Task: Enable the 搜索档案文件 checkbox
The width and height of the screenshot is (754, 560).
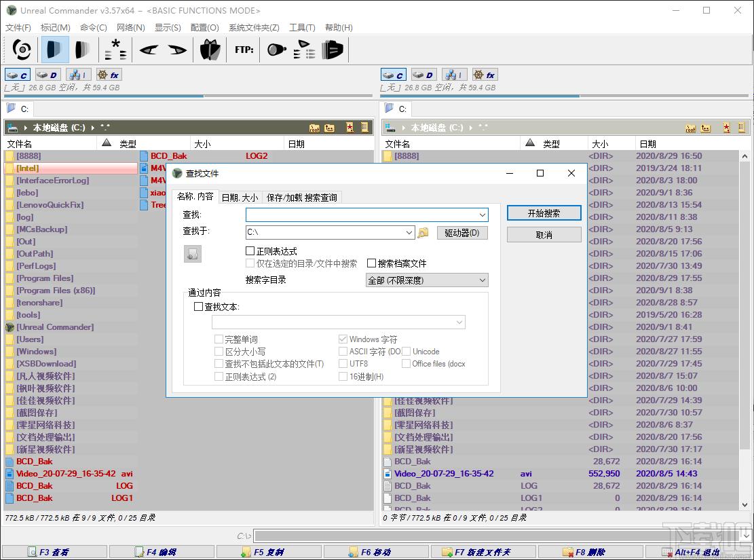Action: click(x=371, y=263)
